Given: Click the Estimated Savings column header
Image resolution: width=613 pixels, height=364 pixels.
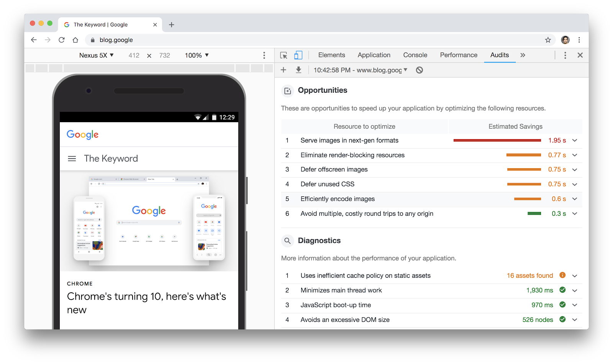Looking at the screenshot, I should click(x=515, y=126).
